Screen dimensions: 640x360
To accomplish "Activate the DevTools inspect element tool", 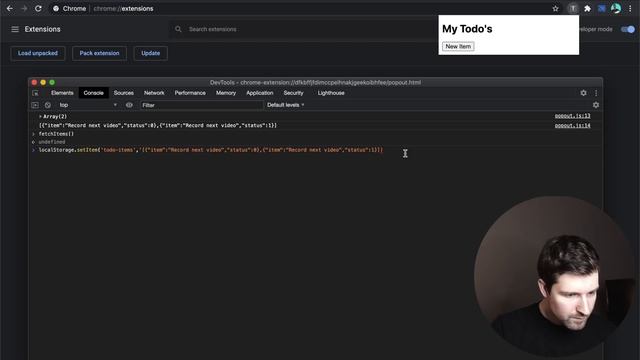I will click(36, 93).
